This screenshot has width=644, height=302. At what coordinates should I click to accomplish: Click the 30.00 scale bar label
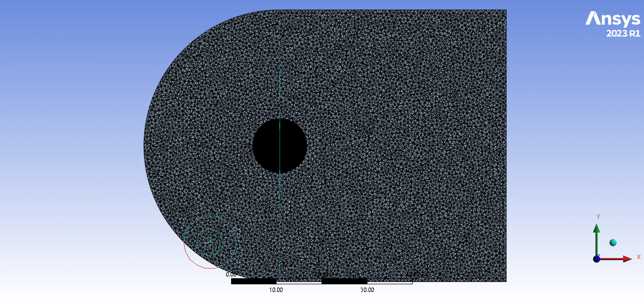(367, 290)
